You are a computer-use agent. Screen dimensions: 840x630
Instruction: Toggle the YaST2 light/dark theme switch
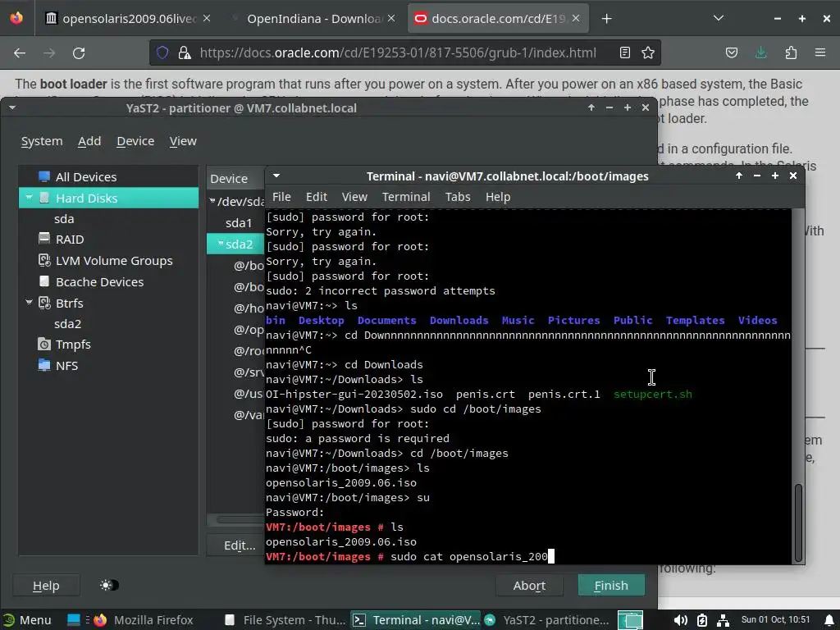point(109,585)
